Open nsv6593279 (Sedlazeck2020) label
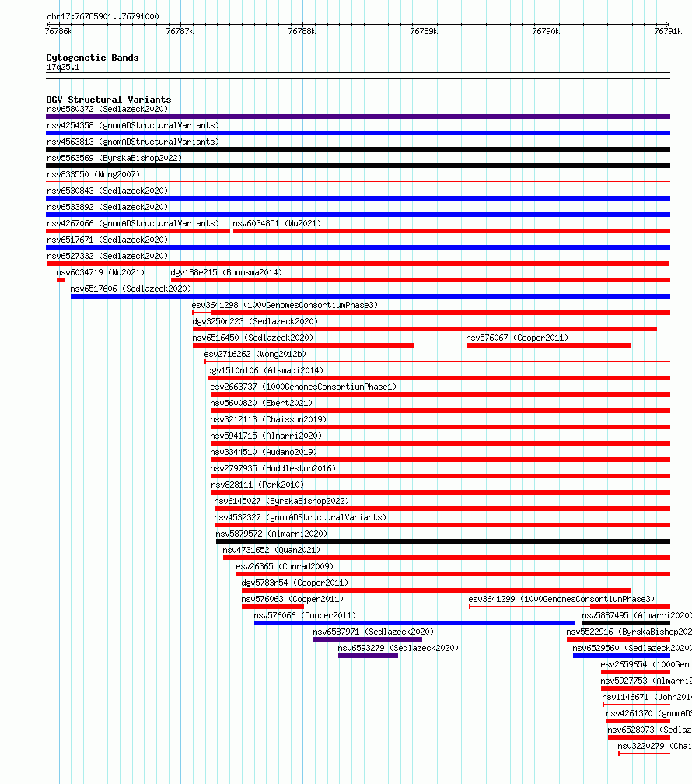Image resolution: width=692 pixels, height=784 pixels. pos(399,648)
